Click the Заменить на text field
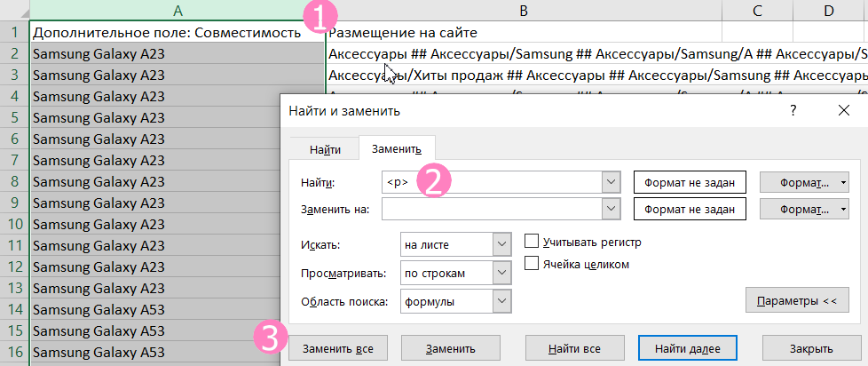Screen dimensions: 868x366 pos(492,210)
